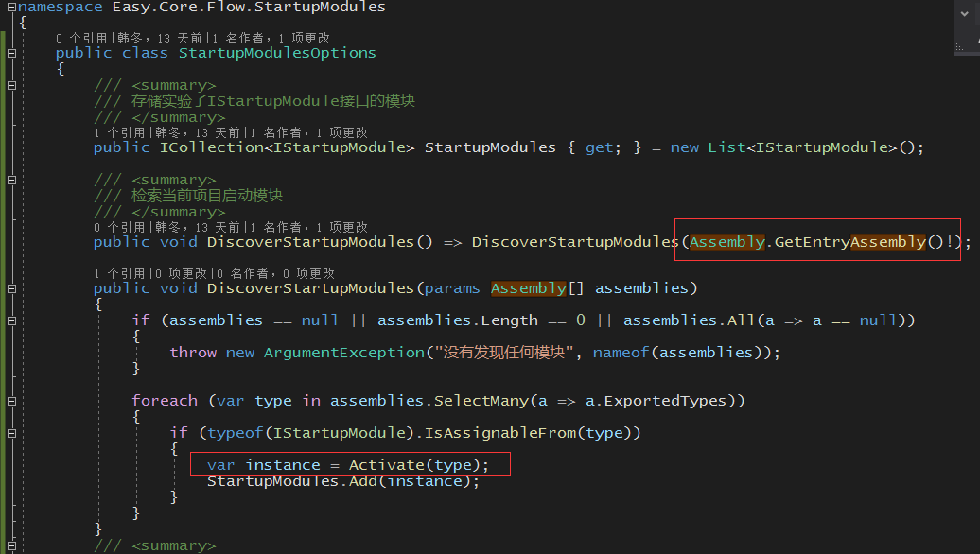Viewport: 980px width, 554px height.
Task: Collapse the last summary comment at bottom
Action: pos(11,545)
